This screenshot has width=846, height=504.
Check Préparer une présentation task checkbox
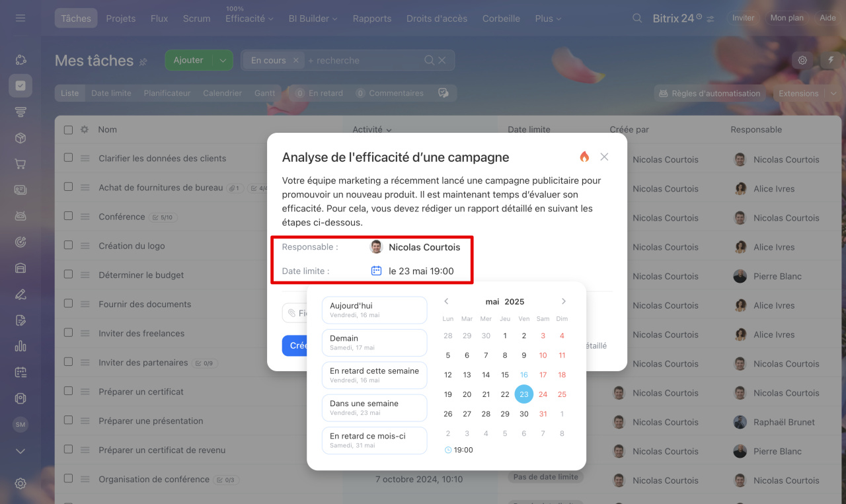pyautogui.click(x=68, y=419)
